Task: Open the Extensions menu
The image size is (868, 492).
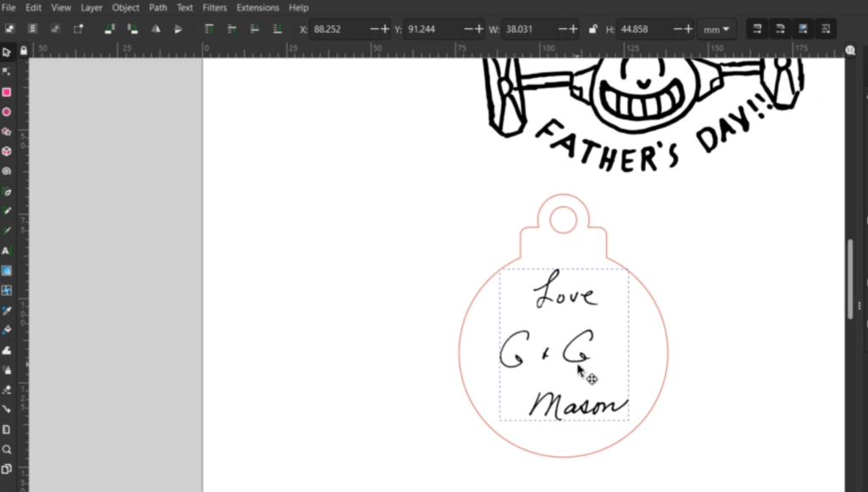Action: (x=257, y=8)
